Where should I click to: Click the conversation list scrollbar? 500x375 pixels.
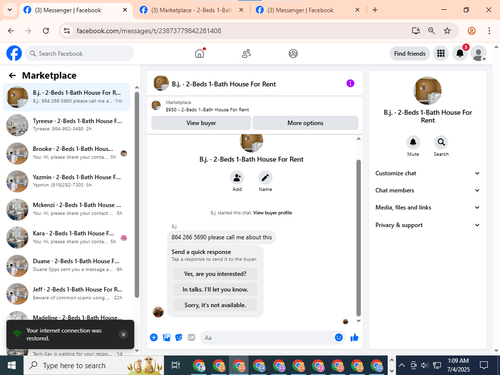(x=137, y=195)
